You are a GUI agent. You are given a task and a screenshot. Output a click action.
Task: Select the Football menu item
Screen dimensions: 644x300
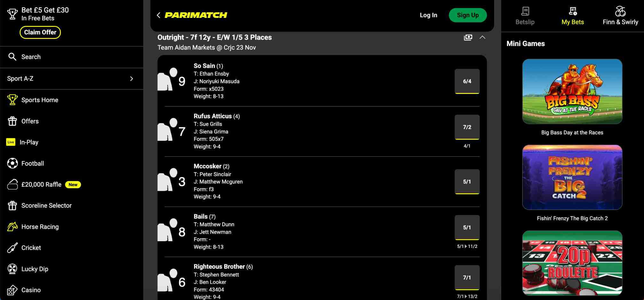pyautogui.click(x=32, y=164)
